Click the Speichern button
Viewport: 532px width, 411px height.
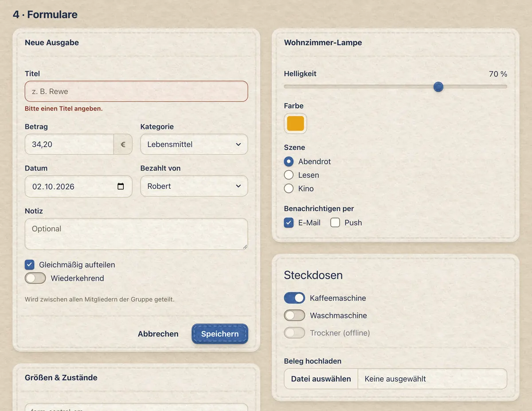tap(220, 334)
